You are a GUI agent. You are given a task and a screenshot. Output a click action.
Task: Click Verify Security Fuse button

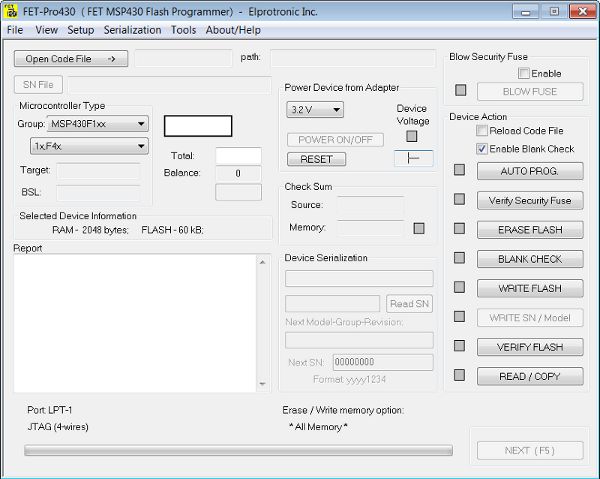click(530, 200)
